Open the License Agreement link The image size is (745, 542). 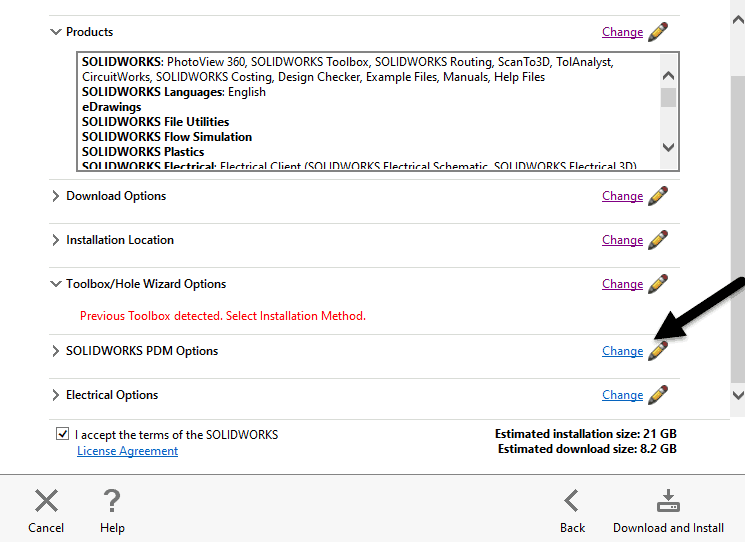tap(127, 451)
